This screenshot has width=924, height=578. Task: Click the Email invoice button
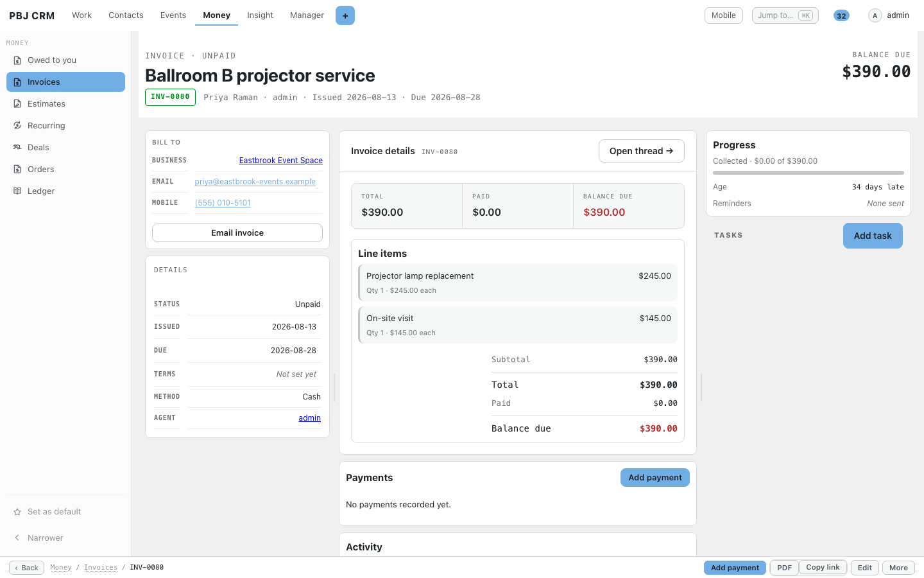click(237, 233)
